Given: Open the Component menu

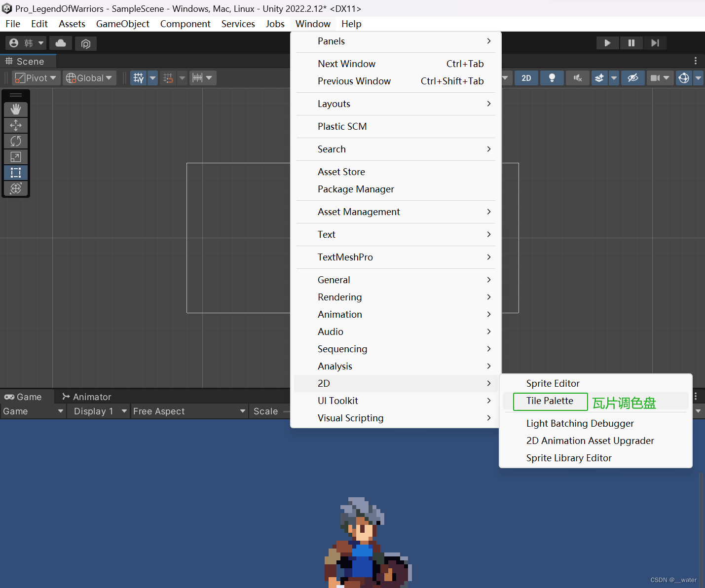Looking at the screenshot, I should point(186,24).
